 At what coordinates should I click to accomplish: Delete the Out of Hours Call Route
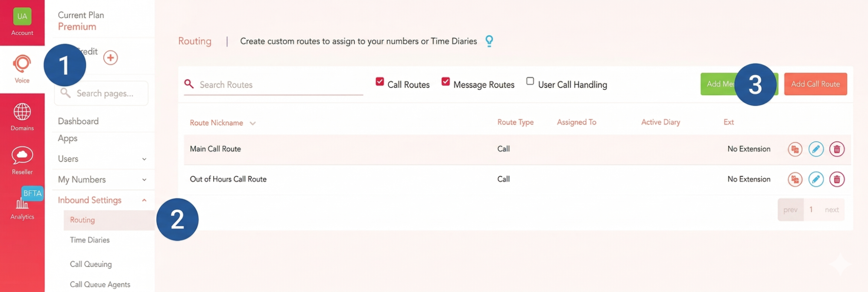point(837,179)
